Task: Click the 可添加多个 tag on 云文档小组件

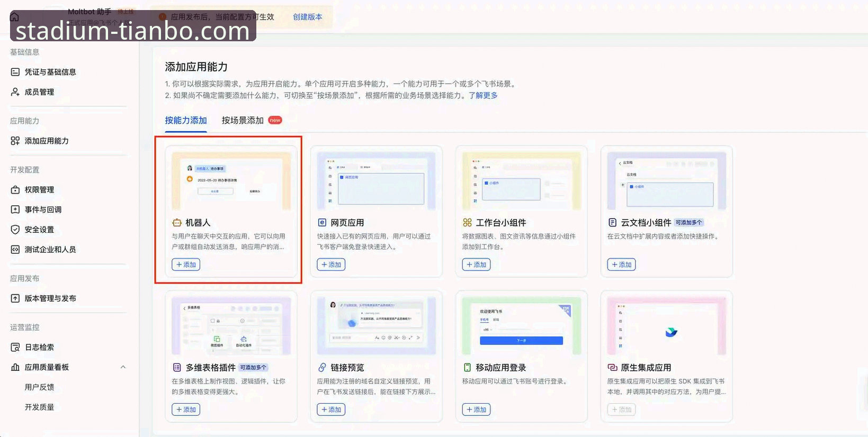Action: point(689,223)
